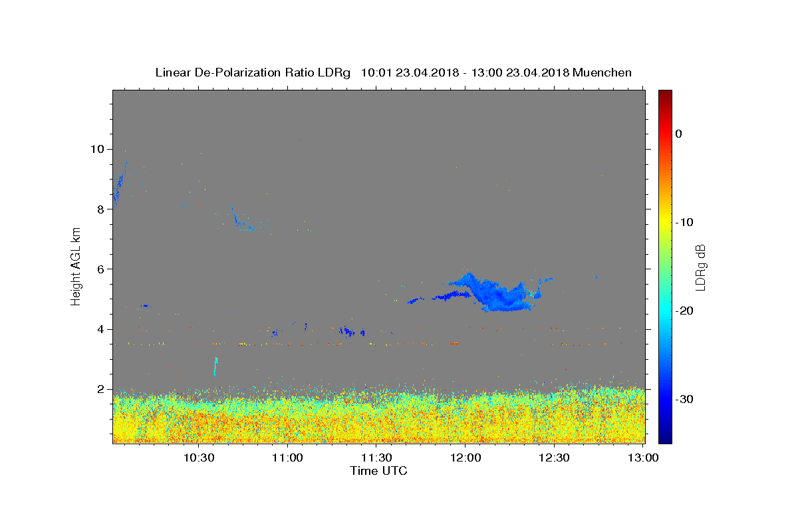Click the height axis label '10'

point(98,149)
